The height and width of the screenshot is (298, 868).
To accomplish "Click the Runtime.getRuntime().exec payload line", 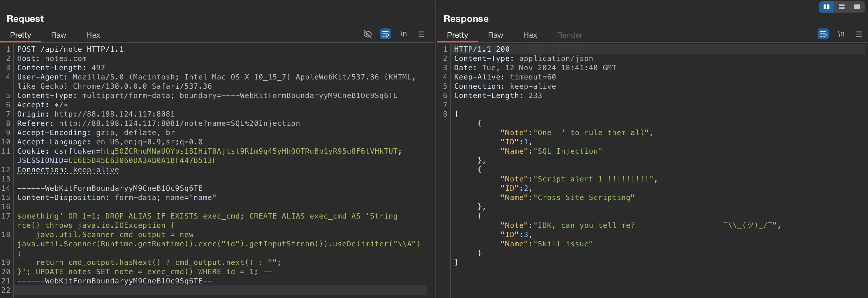I will click(x=219, y=244).
